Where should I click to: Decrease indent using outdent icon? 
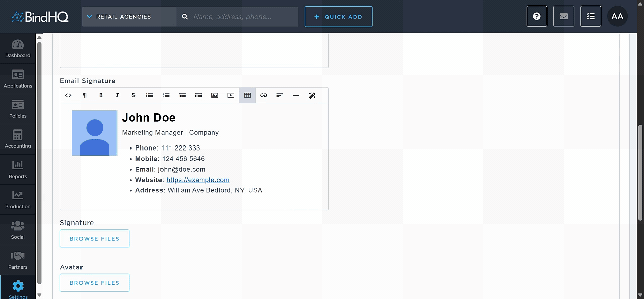click(182, 95)
